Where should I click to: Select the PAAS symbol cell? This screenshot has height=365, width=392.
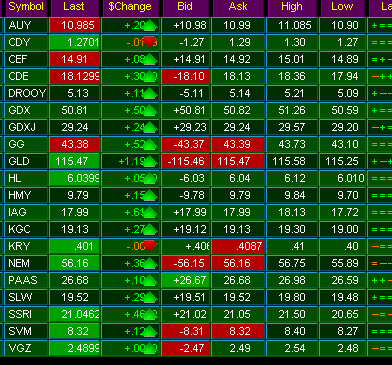[x=26, y=280]
